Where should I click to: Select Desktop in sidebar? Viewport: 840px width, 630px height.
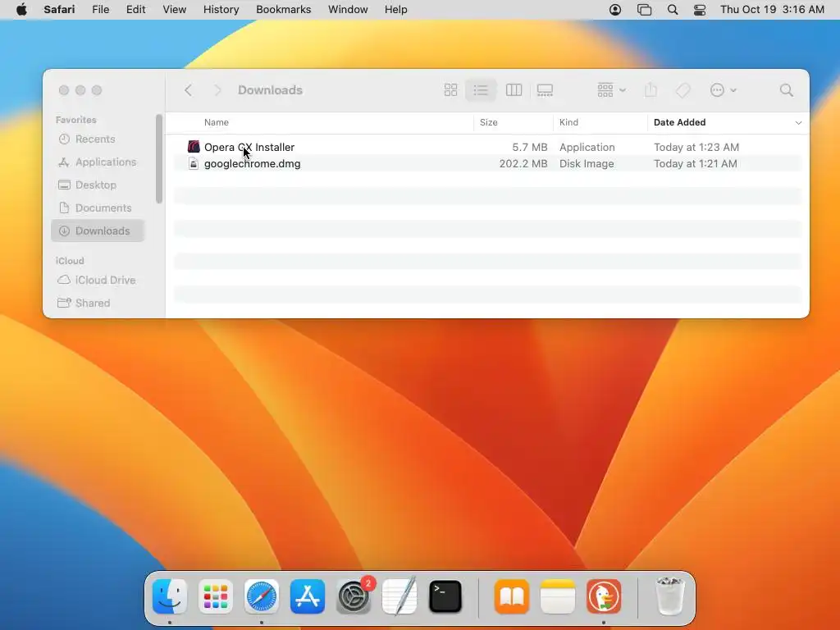[98, 185]
